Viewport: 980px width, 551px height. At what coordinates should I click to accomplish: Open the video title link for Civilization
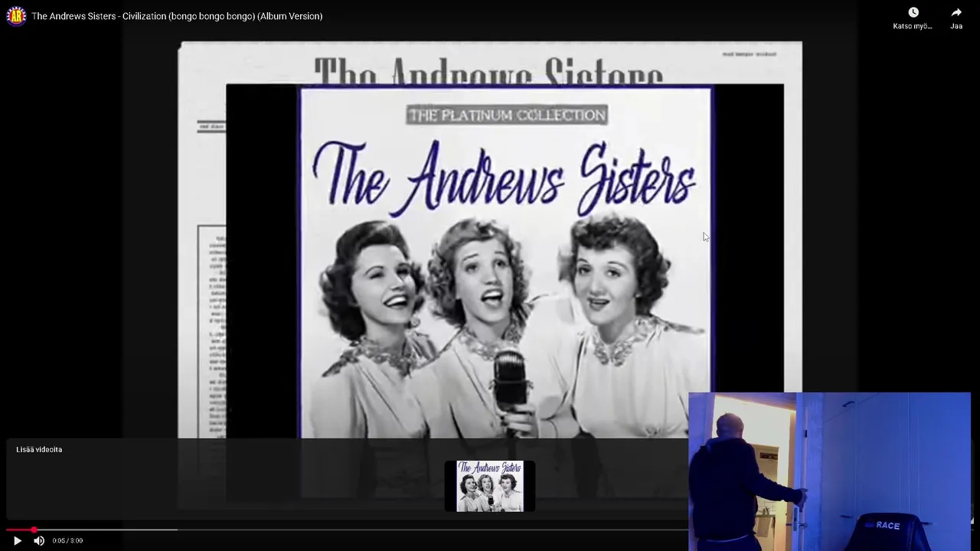tap(177, 16)
